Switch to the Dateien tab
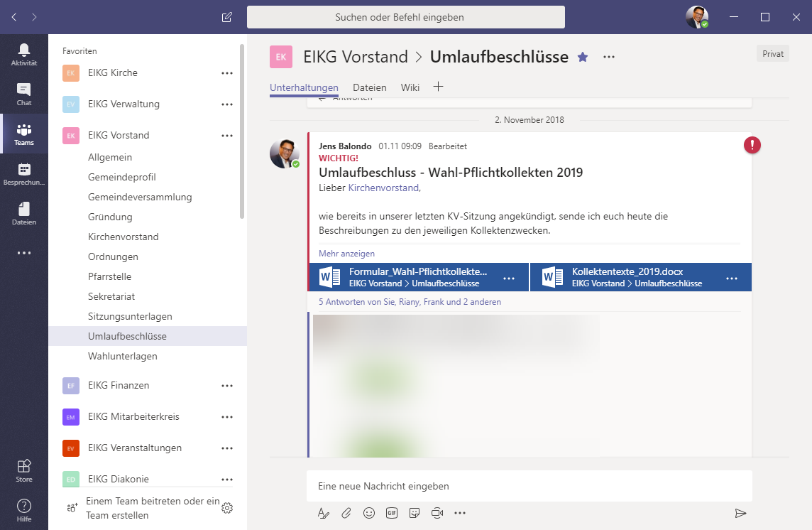812x530 pixels. (x=370, y=87)
